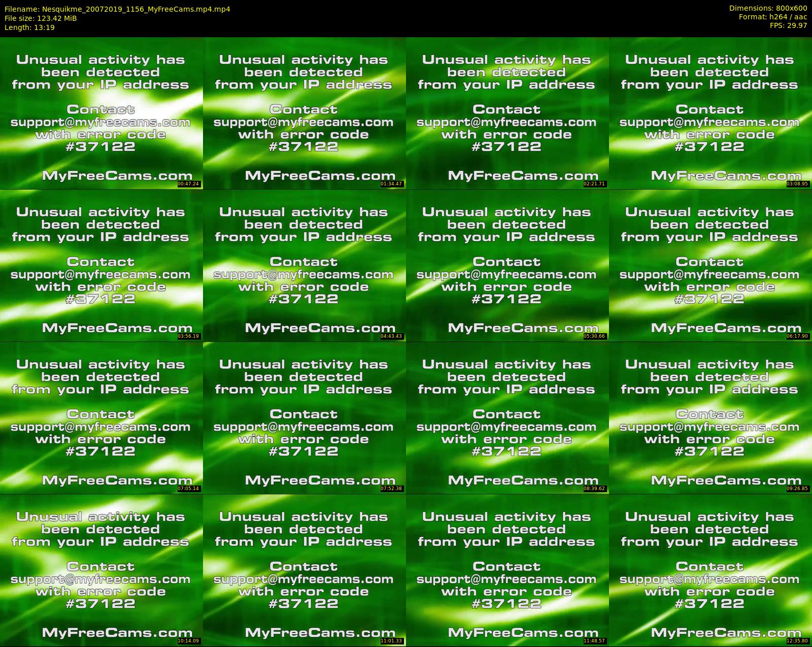This screenshot has height=647, width=812.
Task: Click the FPS 29.97 text
Action: pyautogui.click(x=788, y=25)
